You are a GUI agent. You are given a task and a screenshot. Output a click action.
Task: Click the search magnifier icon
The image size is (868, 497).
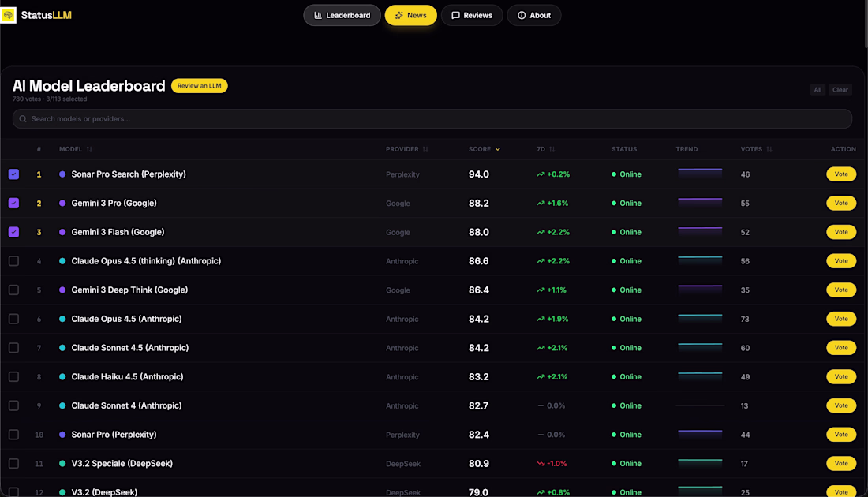point(23,119)
